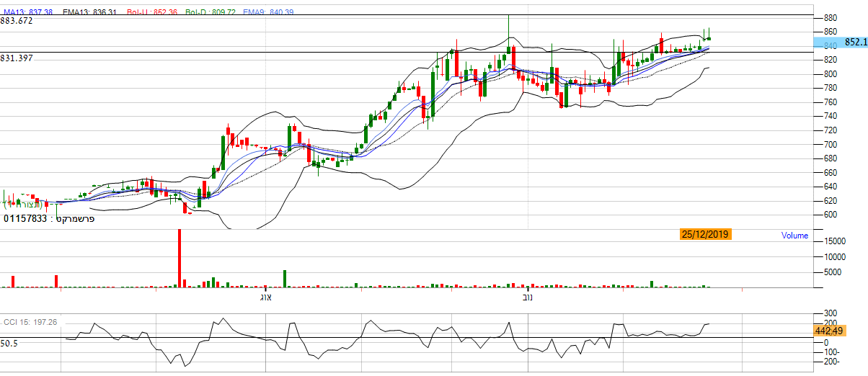Image resolution: width=868 pixels, height=376 pixels.
Task: Click the CCI 15 indicator label
Action: pos(31,322)
